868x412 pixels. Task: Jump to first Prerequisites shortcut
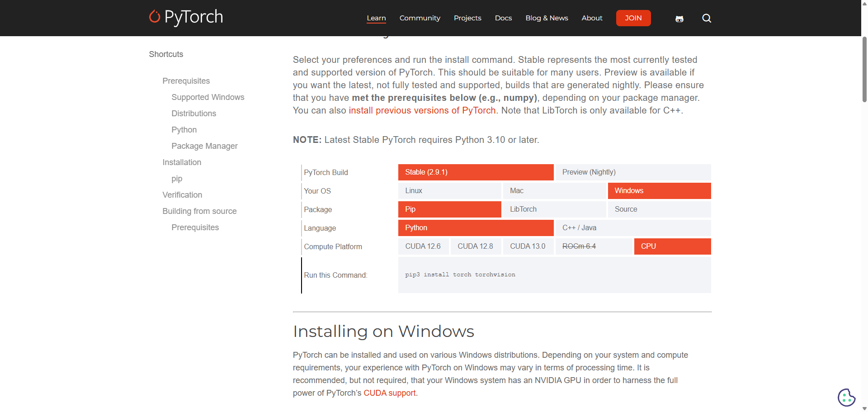186,81
